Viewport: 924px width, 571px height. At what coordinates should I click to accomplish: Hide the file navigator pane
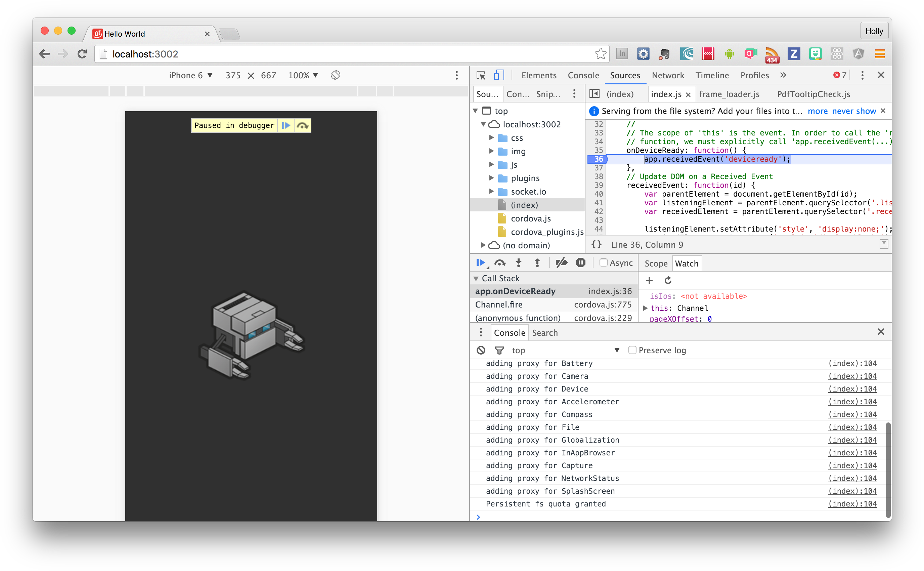(595, 94)
